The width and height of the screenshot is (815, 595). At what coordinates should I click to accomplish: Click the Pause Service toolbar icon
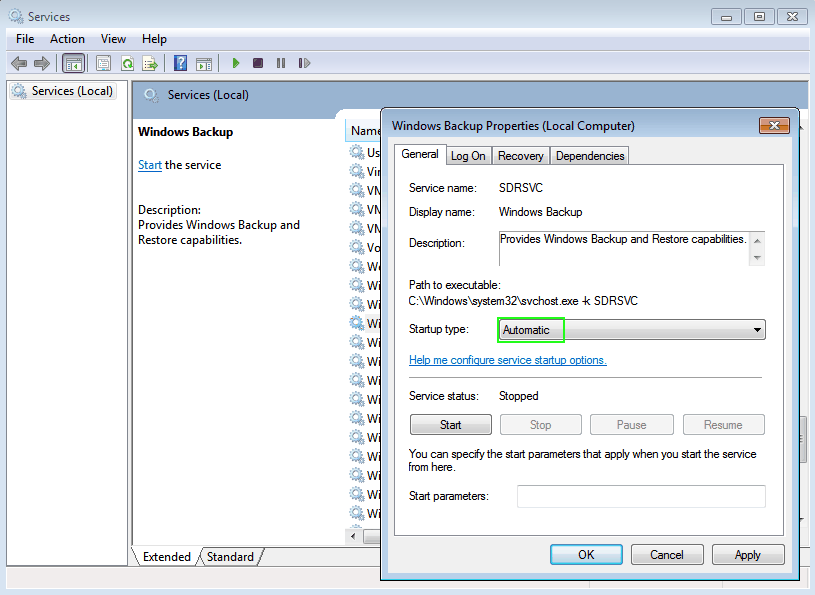(281, 63)
